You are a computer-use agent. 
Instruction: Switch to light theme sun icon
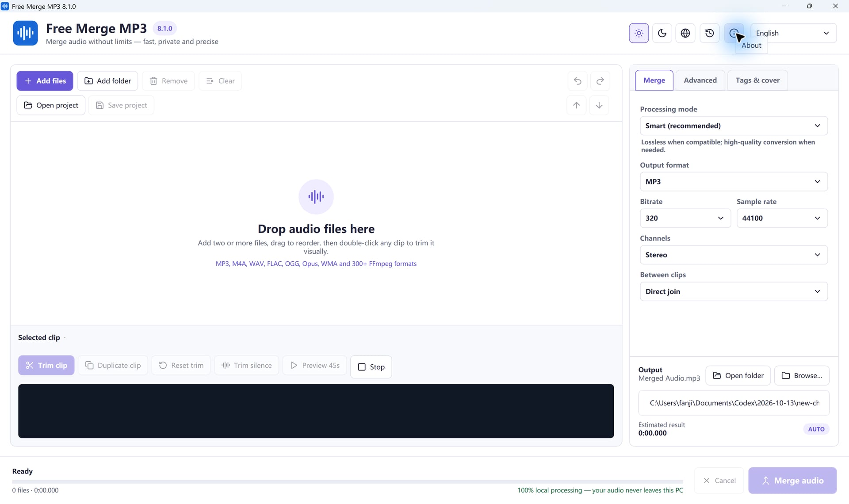tap(639, 33)
